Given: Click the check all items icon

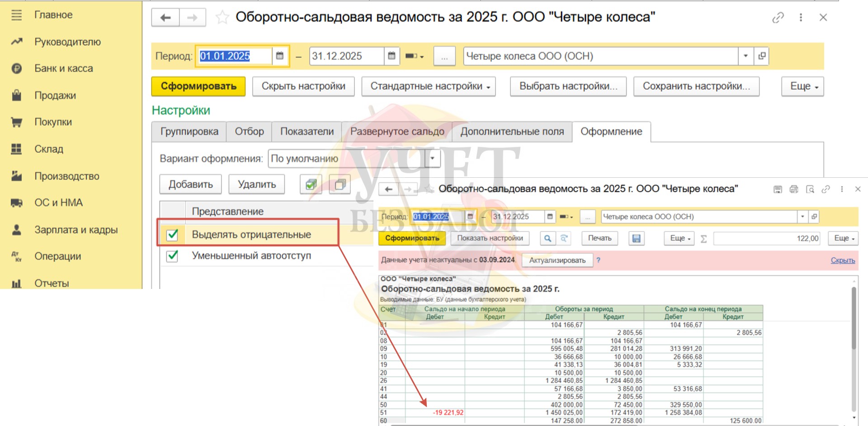Looking at the screenshot, I should (311, 185).
